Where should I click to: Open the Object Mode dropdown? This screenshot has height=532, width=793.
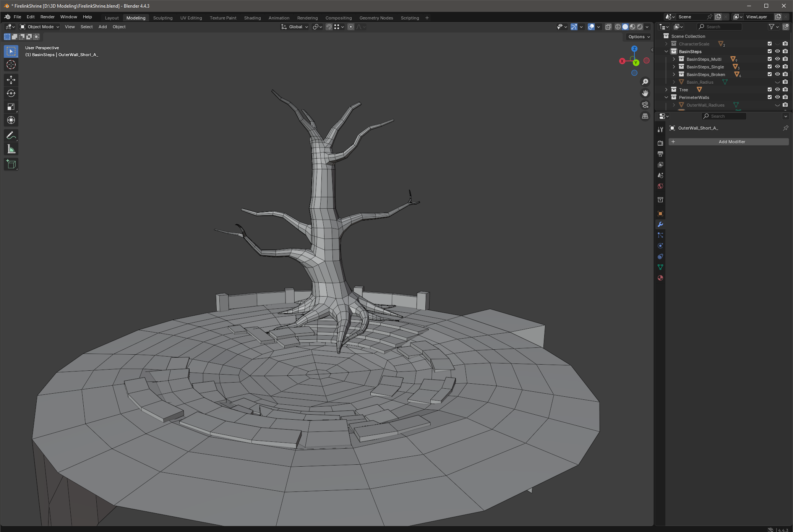40,27
